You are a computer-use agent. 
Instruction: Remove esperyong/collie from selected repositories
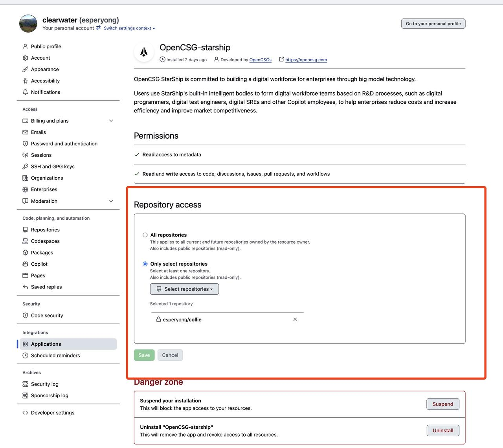pos(295,319)
